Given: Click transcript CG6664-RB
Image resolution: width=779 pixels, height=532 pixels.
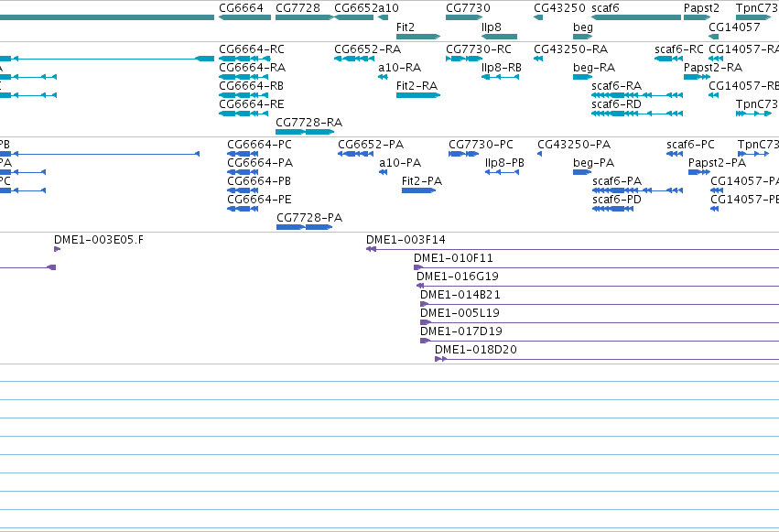Looking at the screenshot, I should point(243,95).
